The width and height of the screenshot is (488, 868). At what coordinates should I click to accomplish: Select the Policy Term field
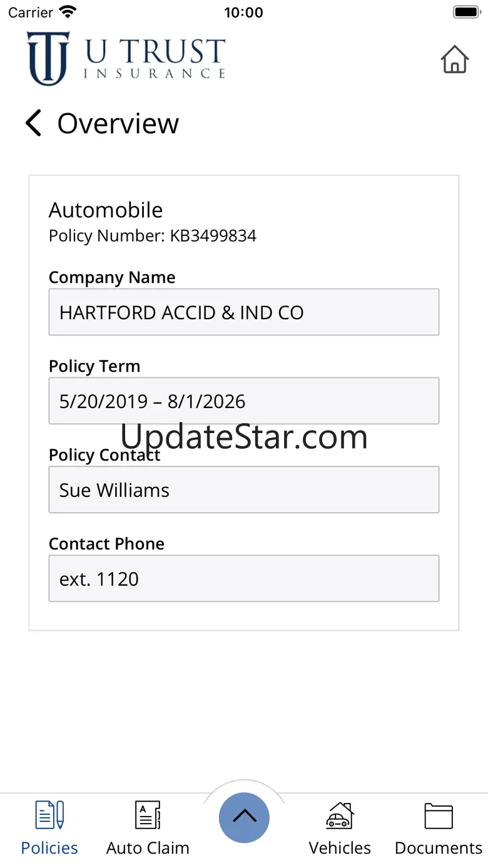[x=244, y=401]
